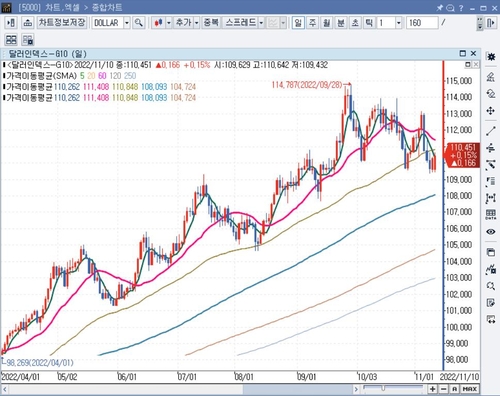Click the 98,269(2022/04/01) low price label
500x396 pixels.
[40, 363]
